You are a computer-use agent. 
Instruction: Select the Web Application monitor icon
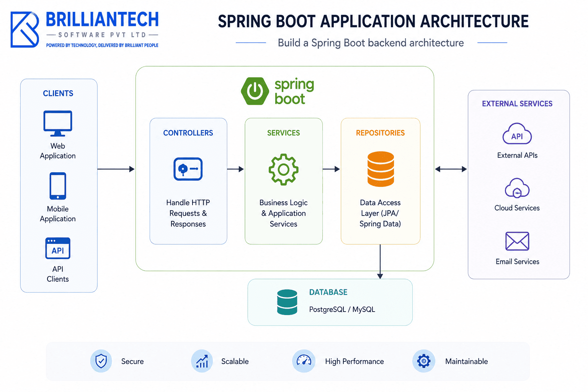58,124
